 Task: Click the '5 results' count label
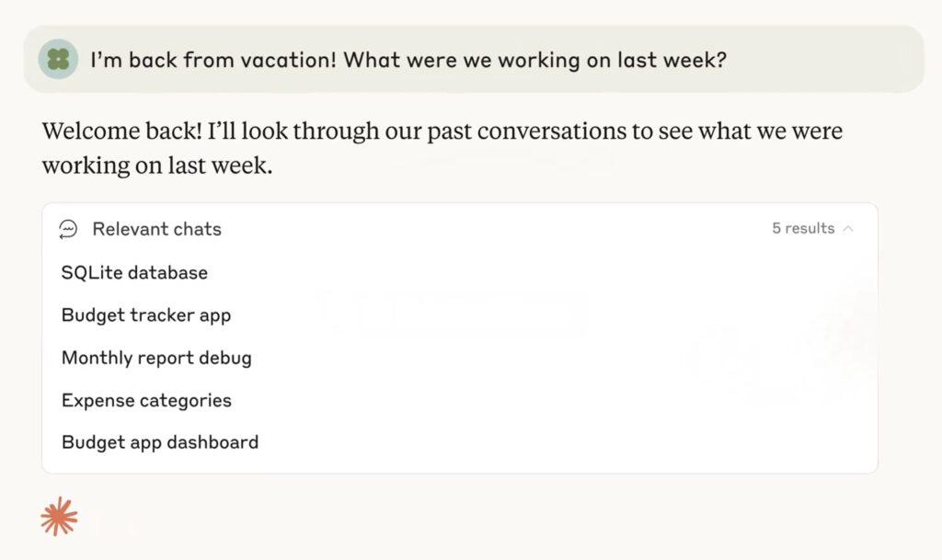pyautogui.click(x=803, y=228)
